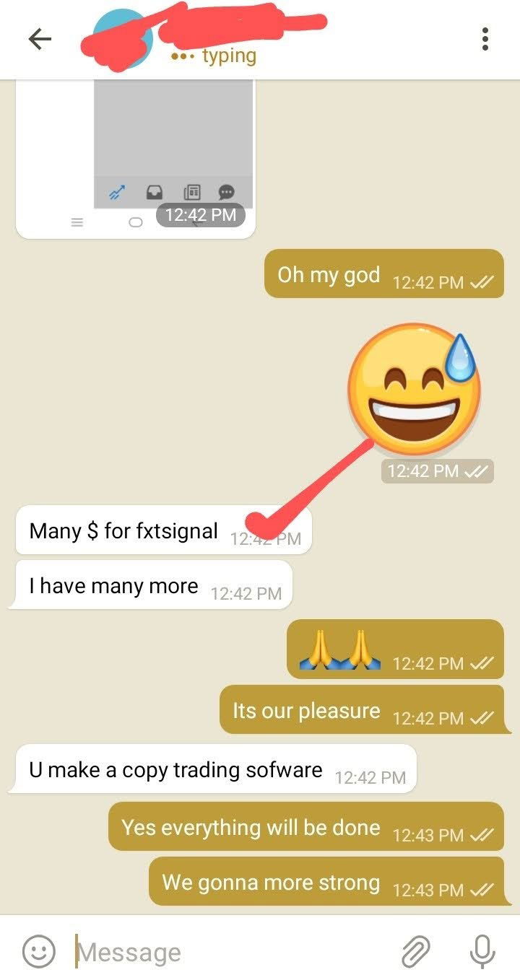The height and width of the screenshot is (980, 520).
Task: Tap the inbox tray icon inside the screenshot
Action: pos(154,192)
